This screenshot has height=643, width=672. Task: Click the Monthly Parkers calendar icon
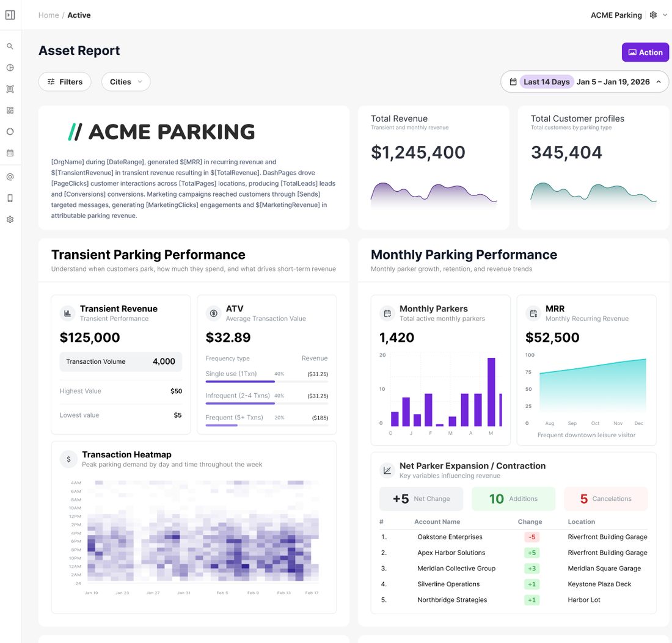coord(387,313)
